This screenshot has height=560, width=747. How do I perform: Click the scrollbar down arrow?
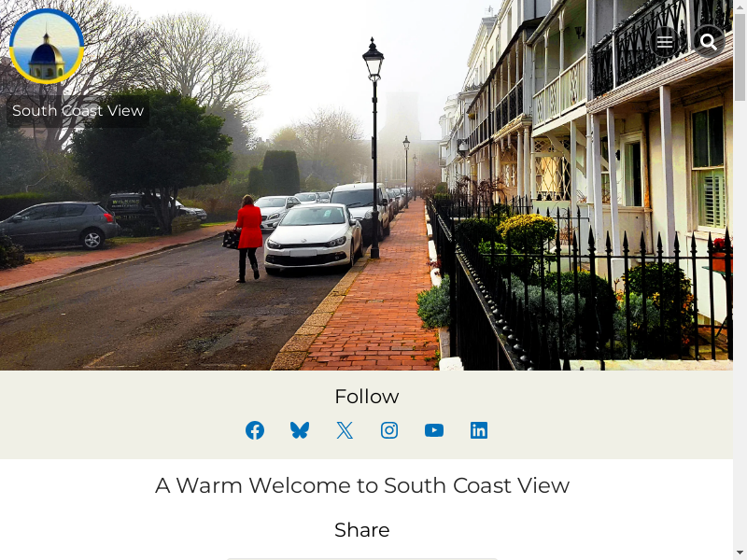point(740,553)
